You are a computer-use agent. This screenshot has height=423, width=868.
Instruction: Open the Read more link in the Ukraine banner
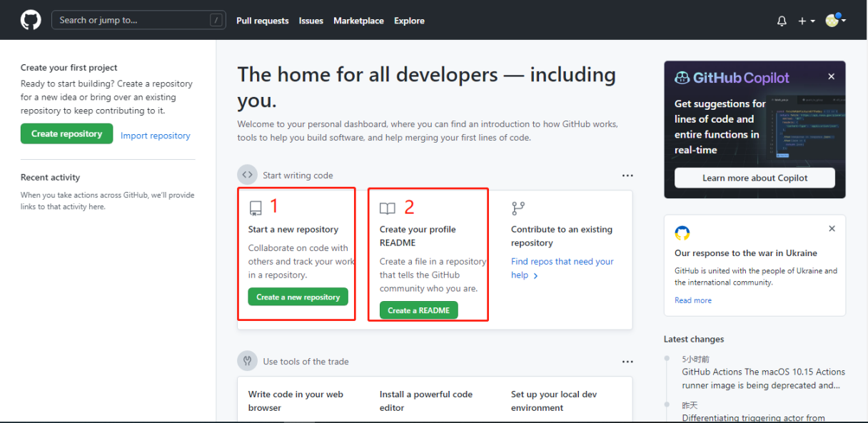click(x=692, y=300)
